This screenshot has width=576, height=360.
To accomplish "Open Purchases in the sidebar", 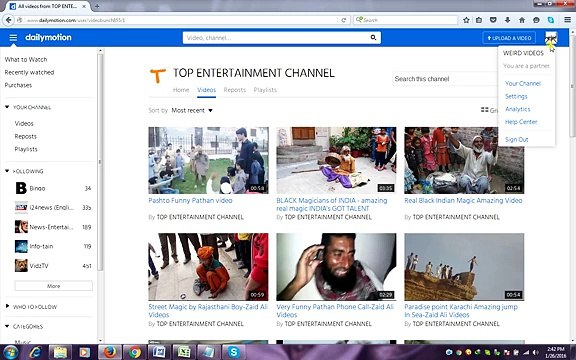I will coord(18,85).
